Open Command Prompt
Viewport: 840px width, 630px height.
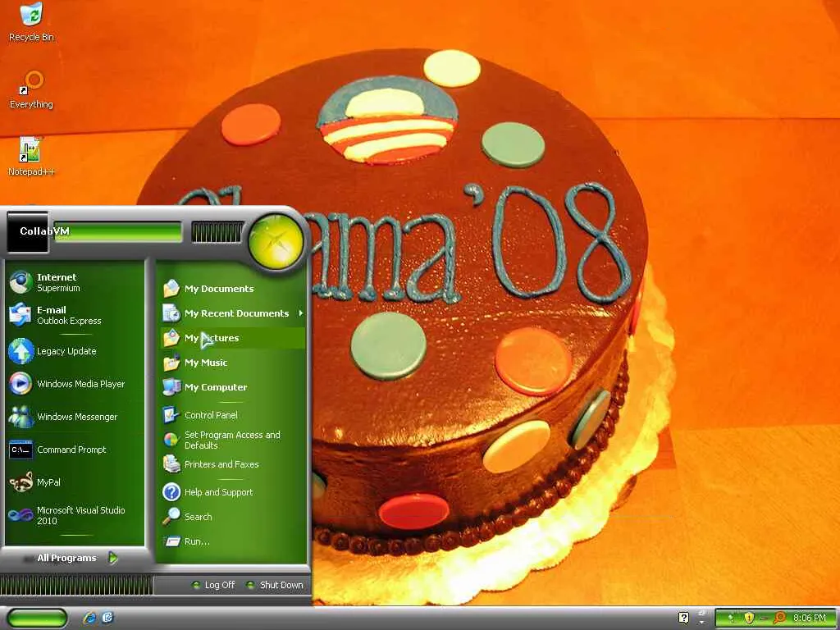pos(75,450)
